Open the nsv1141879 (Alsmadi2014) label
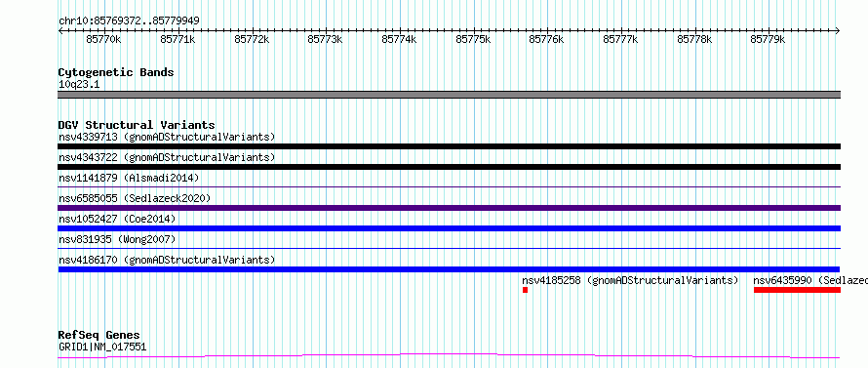868x368 pixels. click(129, 178)
